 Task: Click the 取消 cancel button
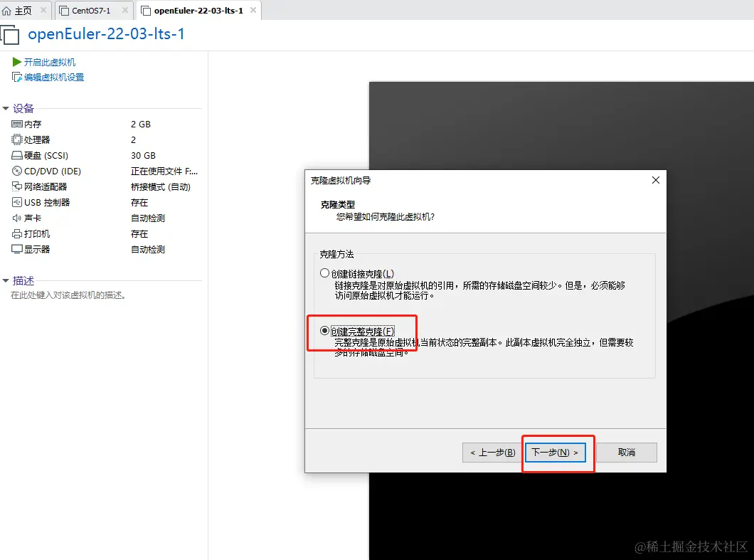[x=626, y=453]
